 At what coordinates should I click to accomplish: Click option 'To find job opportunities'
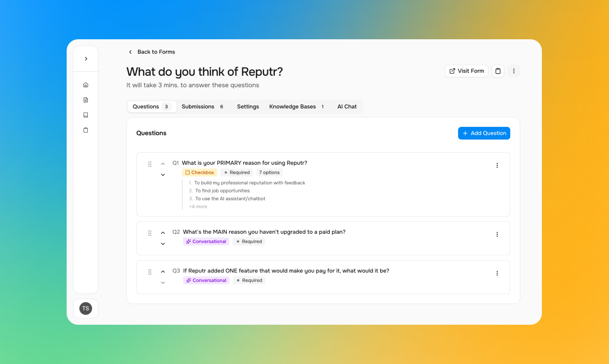click(x=223, y=191)
